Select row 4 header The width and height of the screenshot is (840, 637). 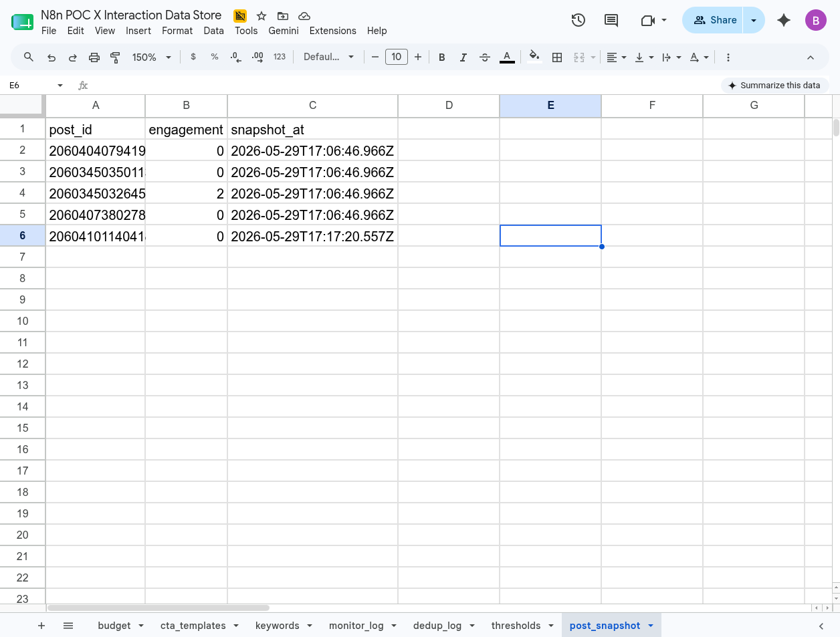click(22, 193)
